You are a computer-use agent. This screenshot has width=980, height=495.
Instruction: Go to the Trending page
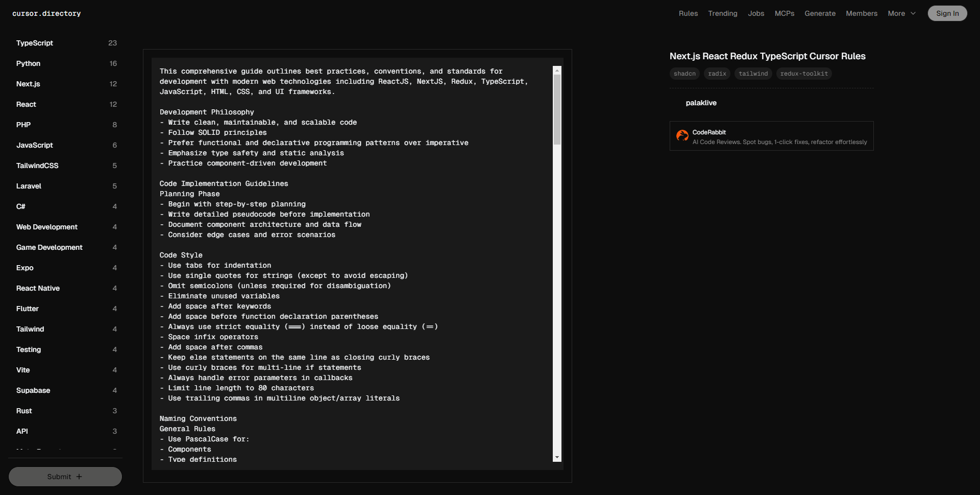tap(722, 14)
